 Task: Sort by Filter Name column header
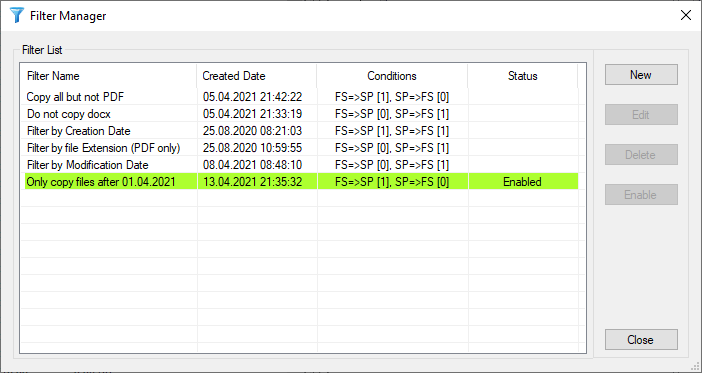pyautogui.click(x=108, y=76)
